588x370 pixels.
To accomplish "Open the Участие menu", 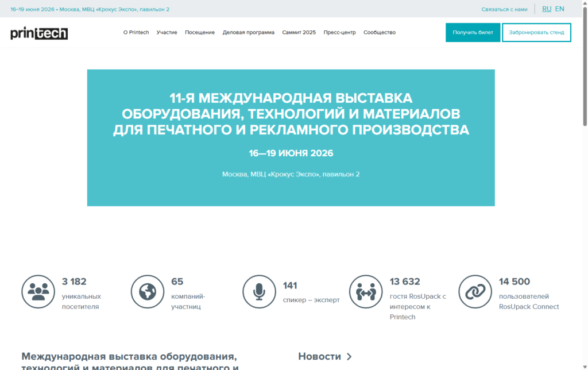I will pyautogui.click(x=167, y=33).
